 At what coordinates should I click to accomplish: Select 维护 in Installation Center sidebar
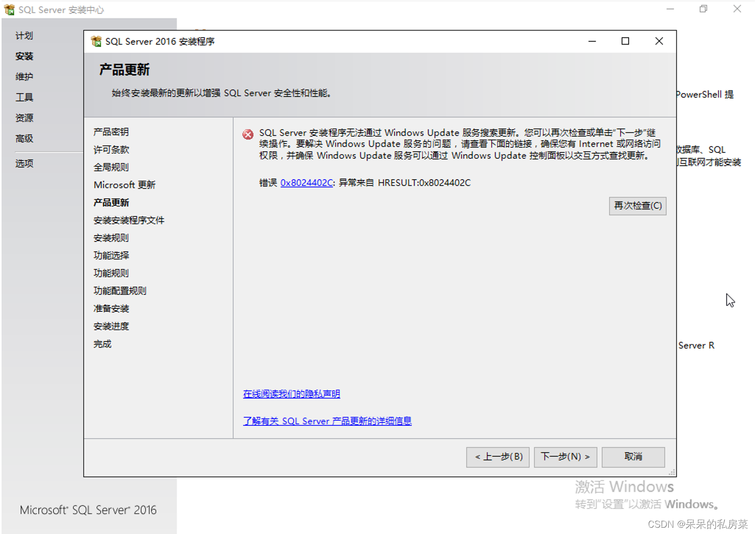tap(24, 77)
